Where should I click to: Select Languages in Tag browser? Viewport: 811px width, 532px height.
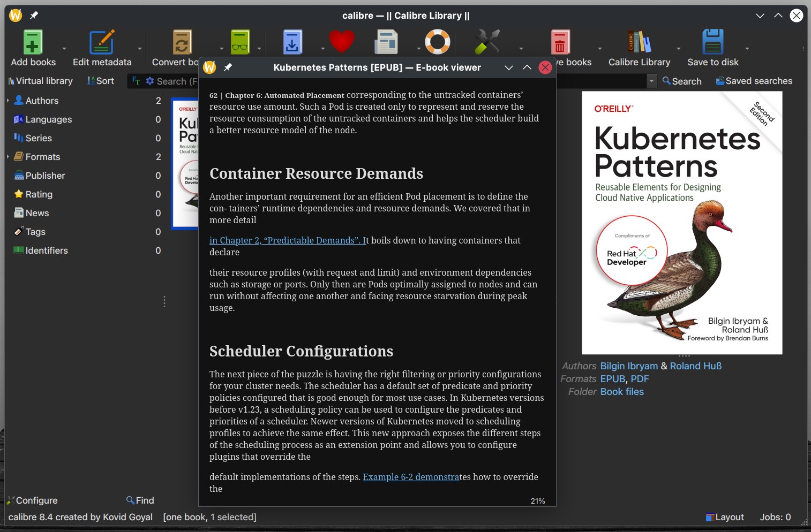48,119
